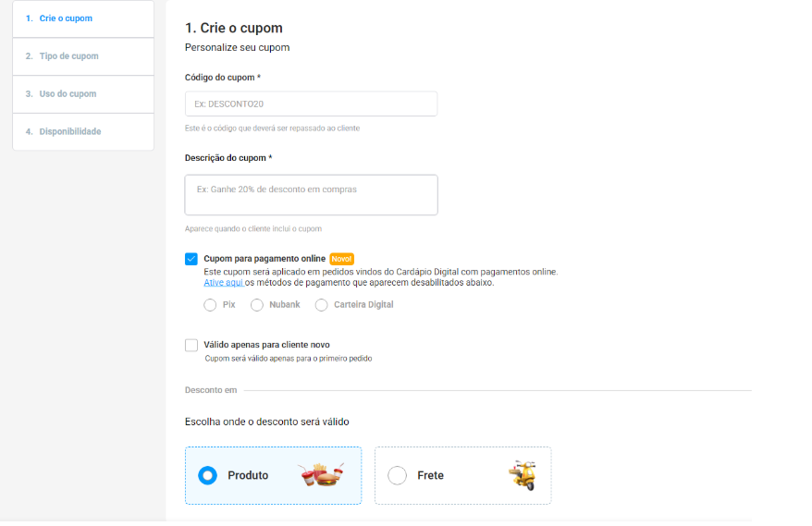The width and height of the screenshot is (812, 526).
Task: Select the Nubank payment radio button
Action: (x=257, y=305)
